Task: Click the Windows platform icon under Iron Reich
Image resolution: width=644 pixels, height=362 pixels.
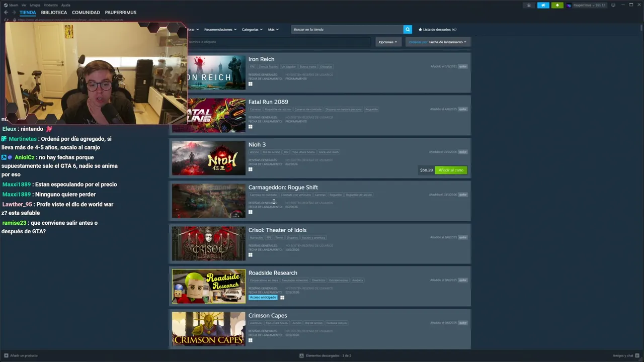Action: click(x=250, y=84)
